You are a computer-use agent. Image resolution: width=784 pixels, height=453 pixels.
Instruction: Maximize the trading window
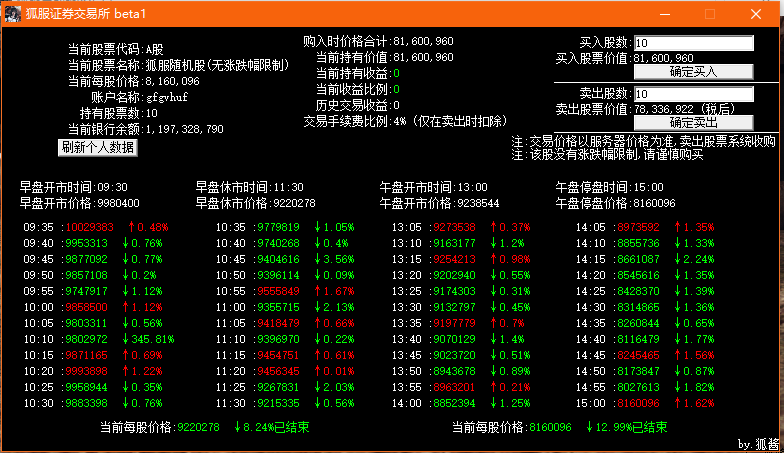[x=710, y=14]
